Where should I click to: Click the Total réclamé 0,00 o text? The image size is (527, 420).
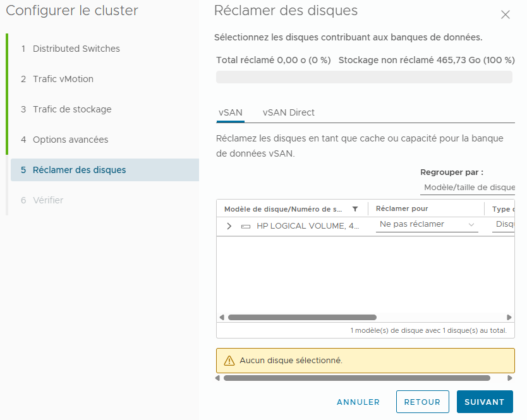coord(273,60)
